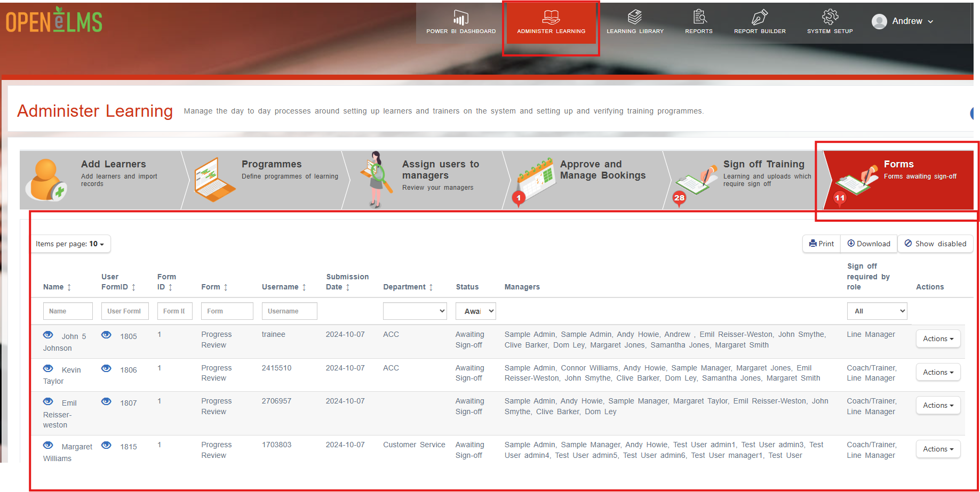The height and width of the screenshot is (492, 980).
Task: Toggle Show disabled forms
Action: point(936,244)
